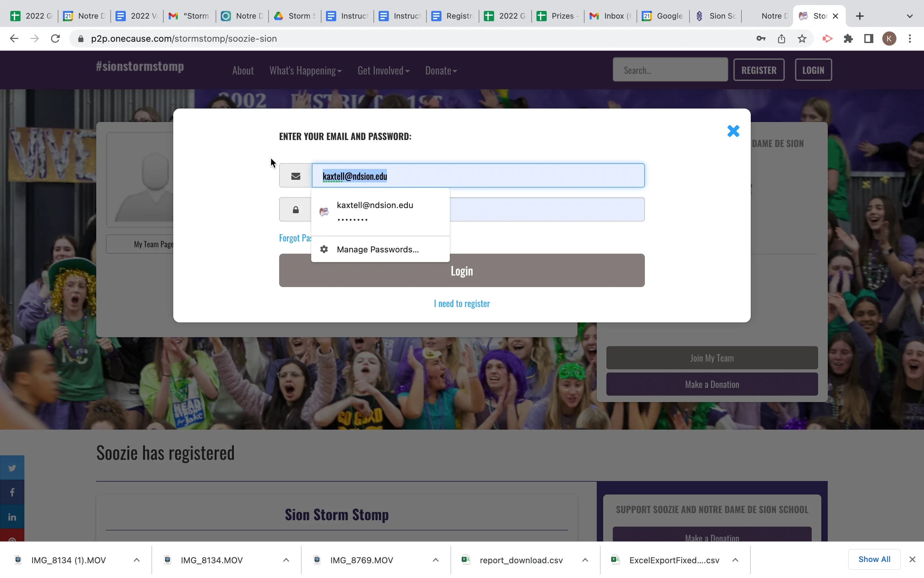Switch to the Storm Drive tab
The height and width of the screenshot is (578, 924).
tap(295, 16)
